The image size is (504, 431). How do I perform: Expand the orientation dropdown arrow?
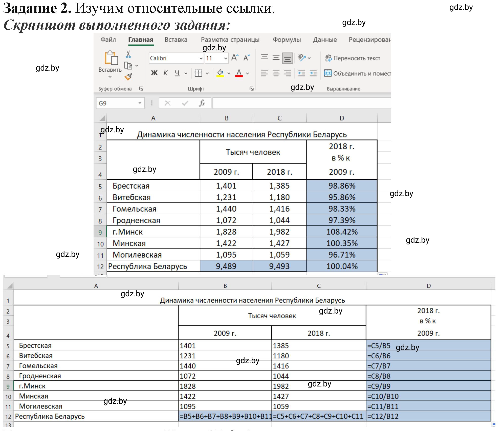(x=309, y=58)
